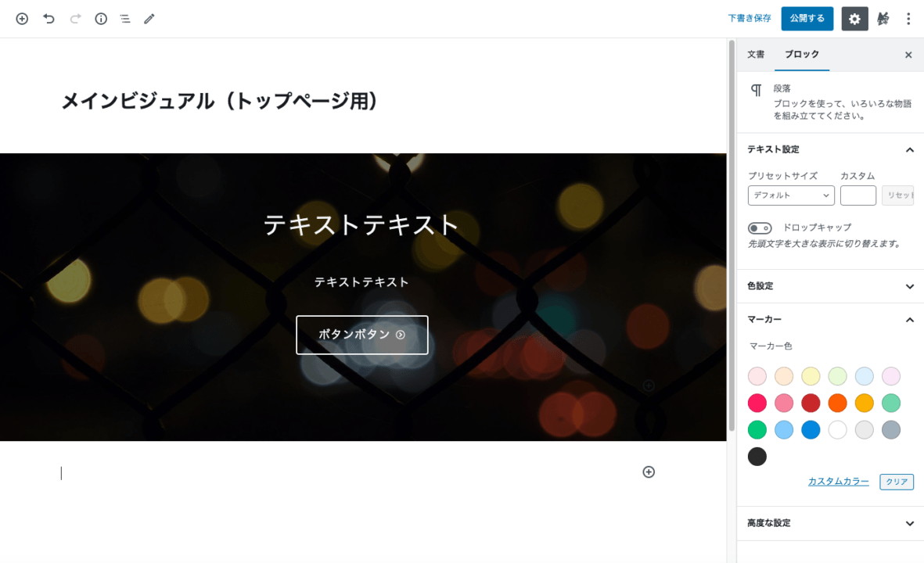The image size is (924, 563).
Task: Click the リセット button
Action: [897, 195]
